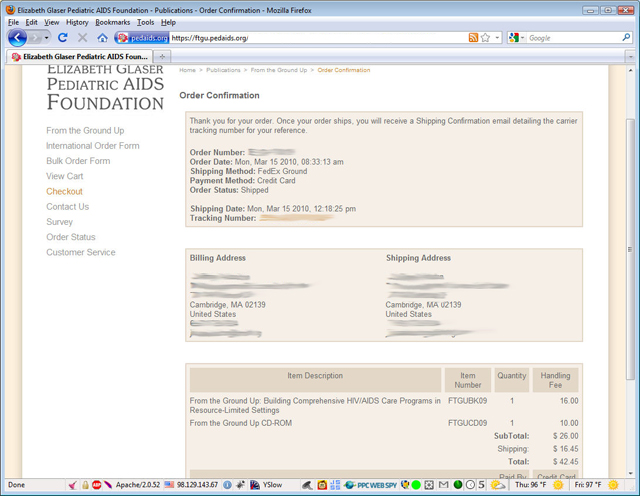Image resolution: width=640 pixels, height=496 pixels.
Task: Click the Home breadcrumb link
Action: pos(187,70)
